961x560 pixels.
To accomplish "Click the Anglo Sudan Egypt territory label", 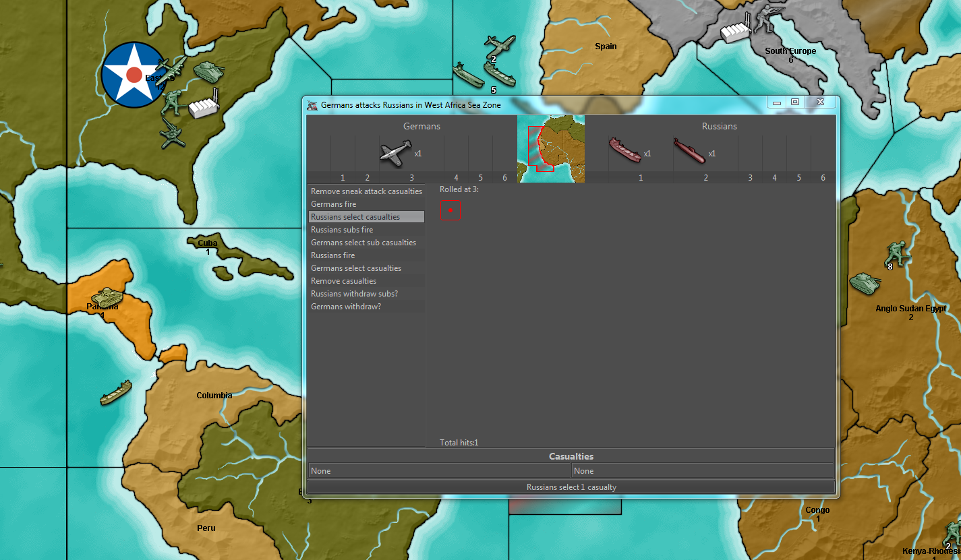I will point(911,309).
